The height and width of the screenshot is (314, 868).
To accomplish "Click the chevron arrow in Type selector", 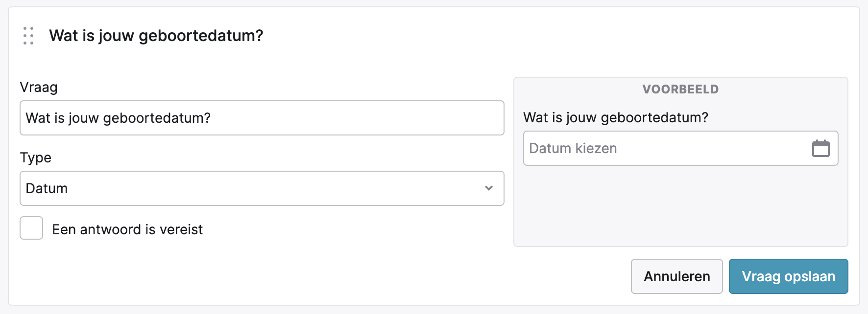I will (x=488, y=188).
